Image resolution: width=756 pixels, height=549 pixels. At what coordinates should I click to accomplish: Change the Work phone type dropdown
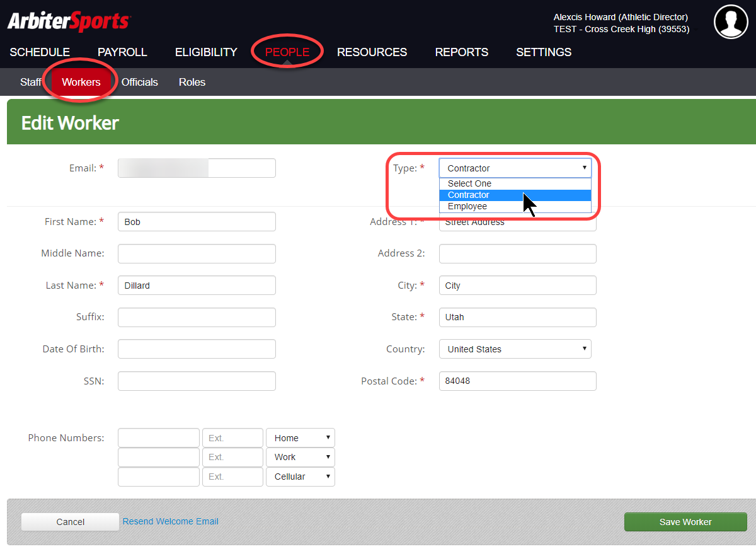point(300,457)
